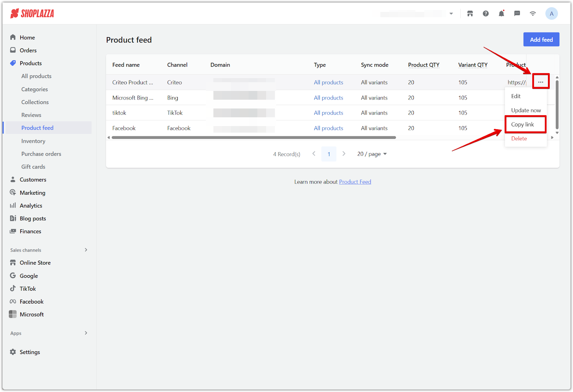Open All products link in tiktok row
573x392 pixels.
pos(328,113)
